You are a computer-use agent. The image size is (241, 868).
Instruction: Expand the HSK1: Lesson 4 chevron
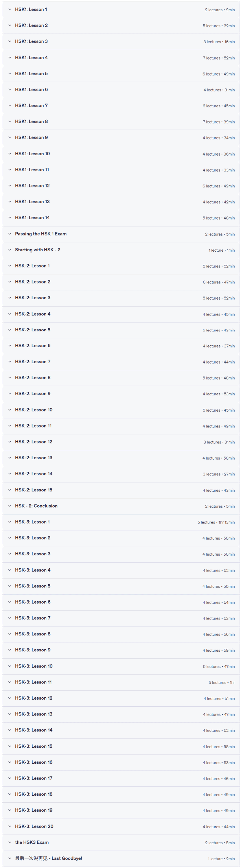pyautogui.click(x=10, y=58)
